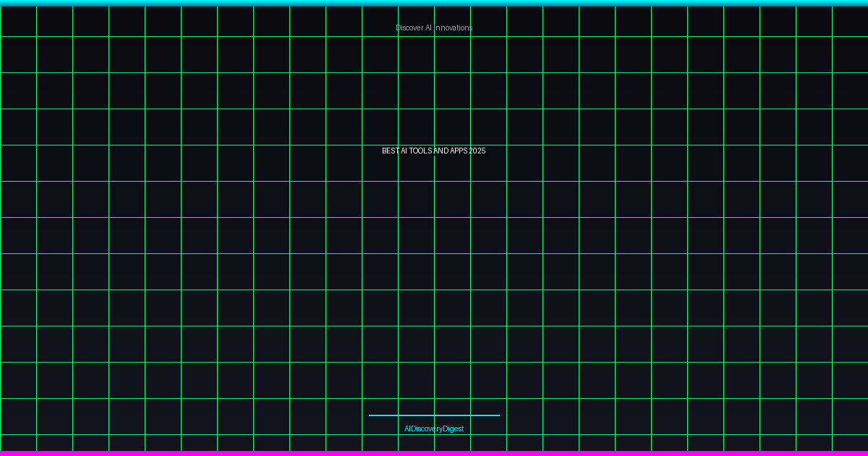Click the center of the cyan divider line
868x456 pixels.
pos(434,415)
